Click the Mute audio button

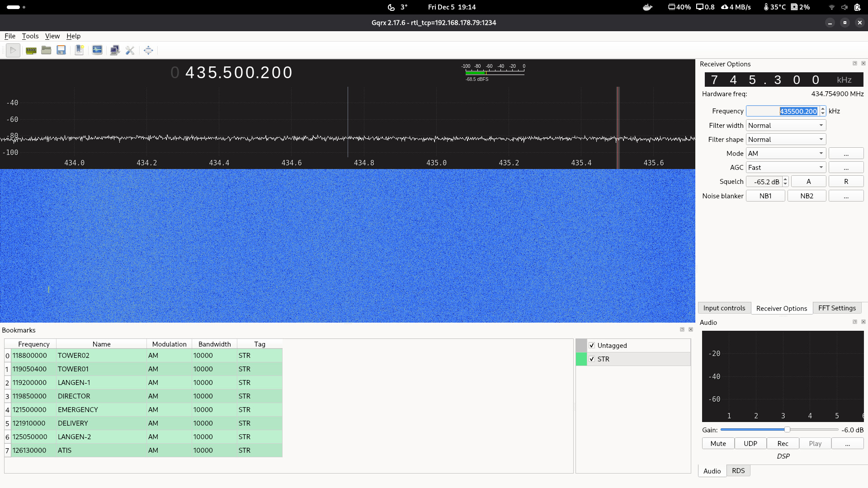click(718, 444)
